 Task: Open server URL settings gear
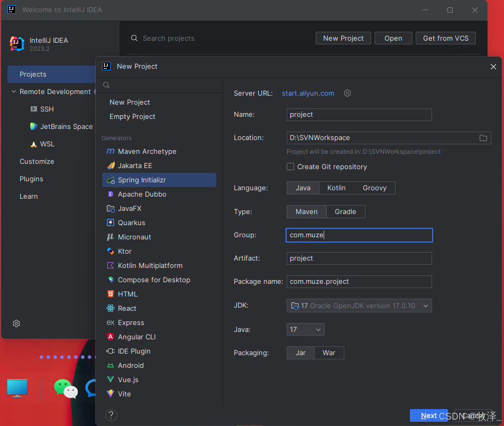[347, 93]
